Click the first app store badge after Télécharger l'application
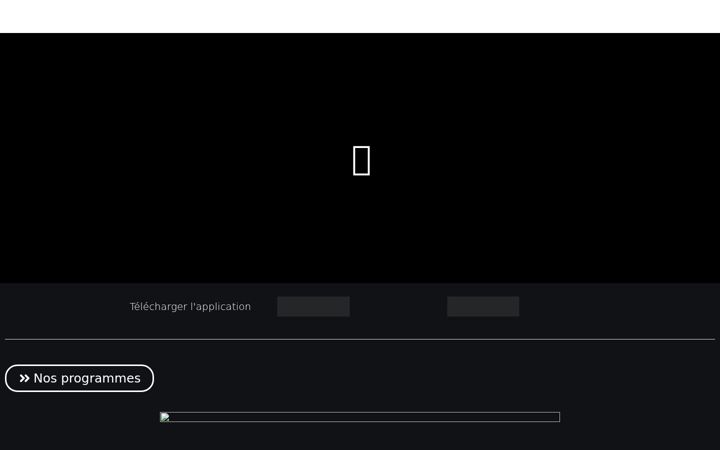 click(x=313, y=306)
